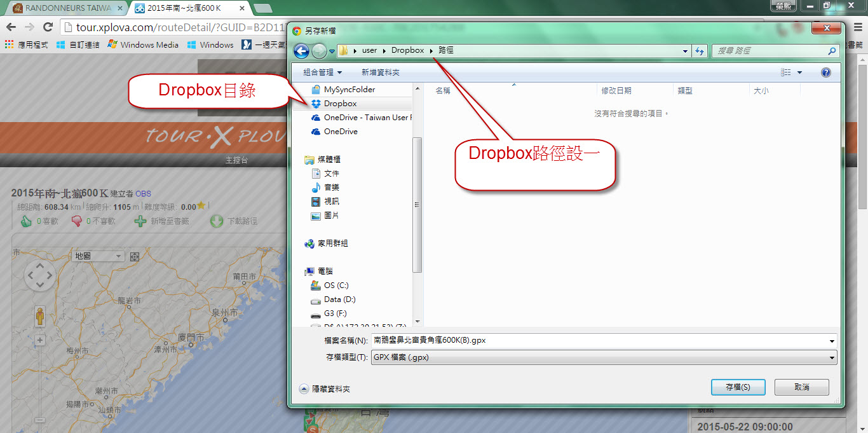The height and width of the screenshot is (433, 868).
Task: Go back in the Save As dialog
Action: click(302, 51)
